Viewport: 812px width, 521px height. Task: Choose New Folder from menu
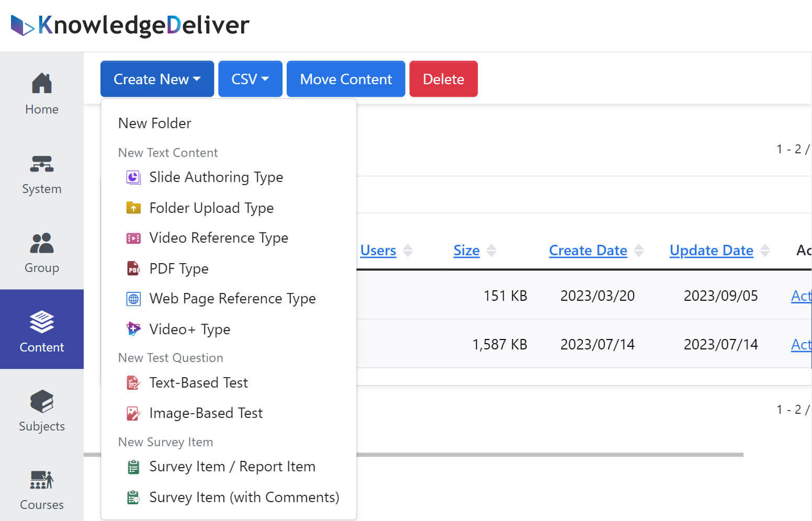click(x=155, y=123)
